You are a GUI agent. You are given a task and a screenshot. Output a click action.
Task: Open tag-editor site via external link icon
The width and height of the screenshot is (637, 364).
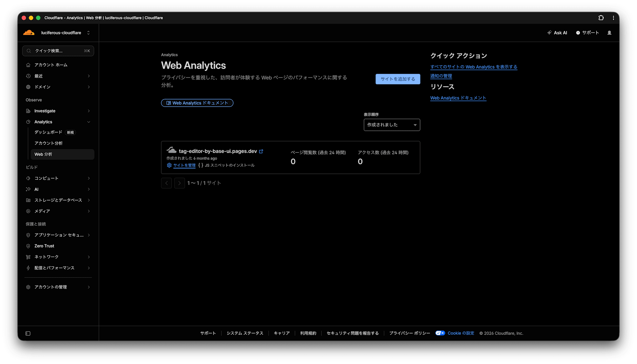click(261, 151)
